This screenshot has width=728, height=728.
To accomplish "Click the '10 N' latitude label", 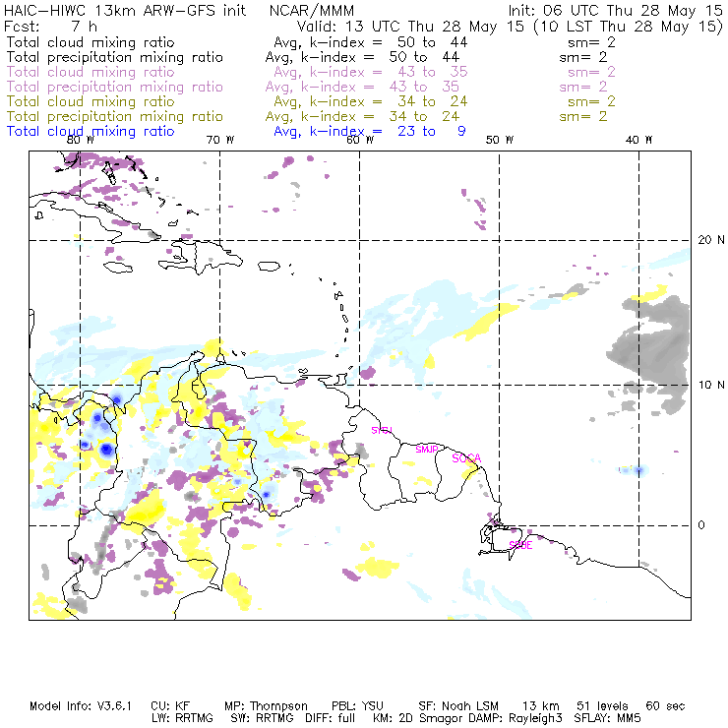I will [711, 385].
